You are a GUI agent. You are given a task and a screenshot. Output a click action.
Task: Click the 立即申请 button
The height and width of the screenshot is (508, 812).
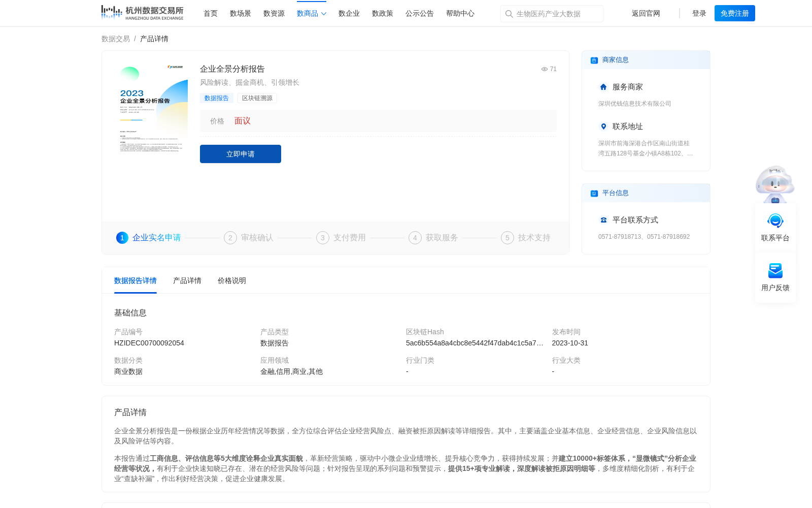click(x=241, y=154)
